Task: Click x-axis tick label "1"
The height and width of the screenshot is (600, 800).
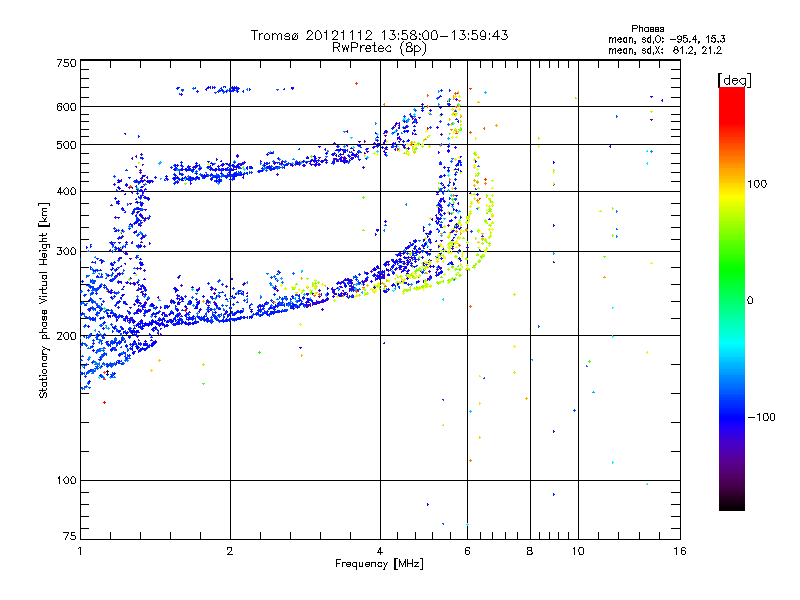Action: click(x=80, y=551)
